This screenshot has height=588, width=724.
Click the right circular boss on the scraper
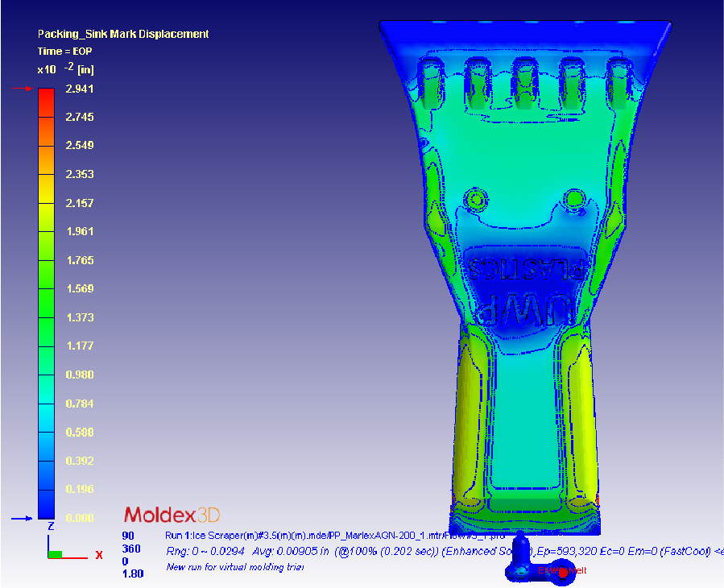[574, 200]
